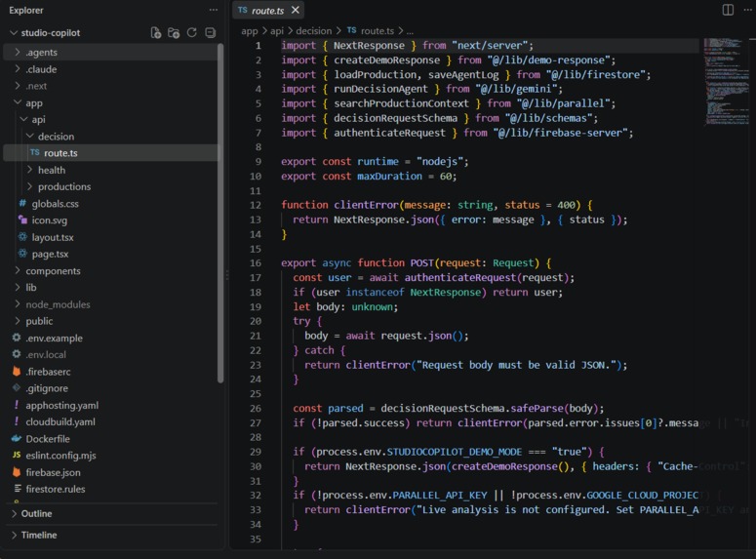Click the 'decision' breadcrumb segment
Viewport: 756px width, 559px height.
click(x=314, y=31)
